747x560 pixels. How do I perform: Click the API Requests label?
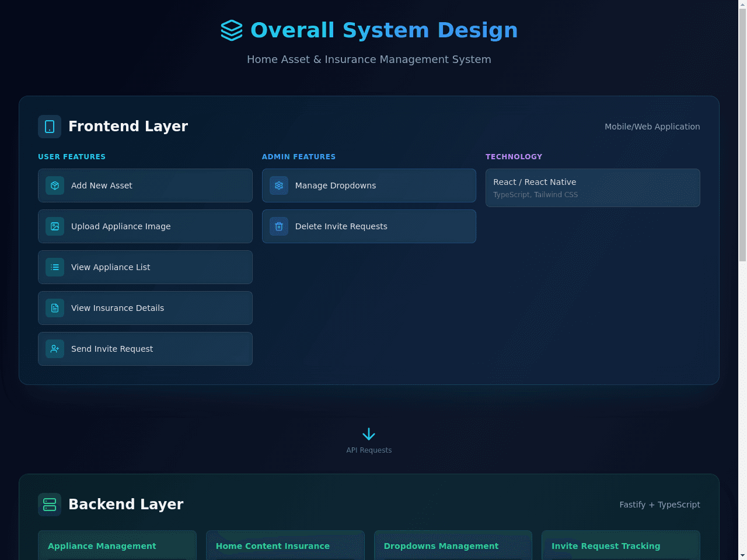[x=369, y=450]
